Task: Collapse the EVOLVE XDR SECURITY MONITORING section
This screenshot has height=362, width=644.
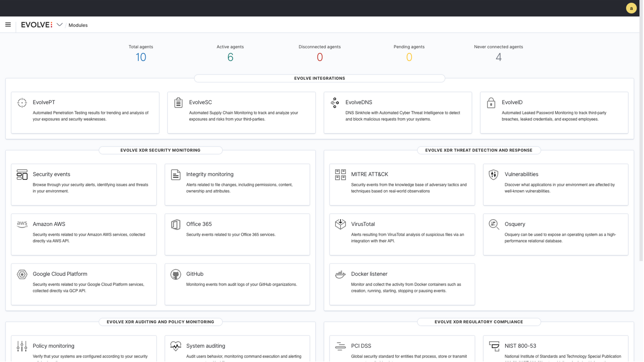Action: tap(160, 150)
